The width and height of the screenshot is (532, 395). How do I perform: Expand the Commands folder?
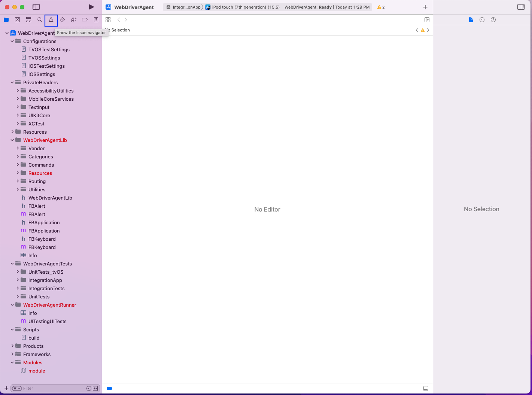pos(18,165)
